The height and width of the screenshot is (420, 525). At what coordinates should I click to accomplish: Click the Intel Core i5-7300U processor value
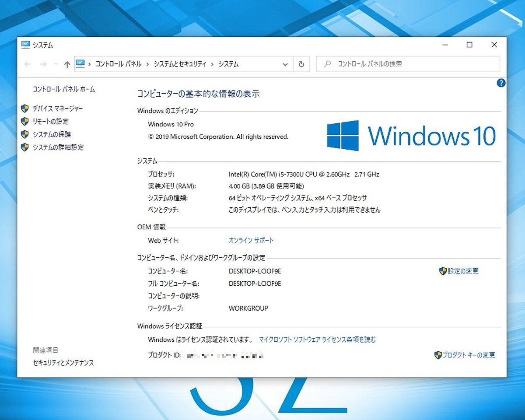pos(304,174)
